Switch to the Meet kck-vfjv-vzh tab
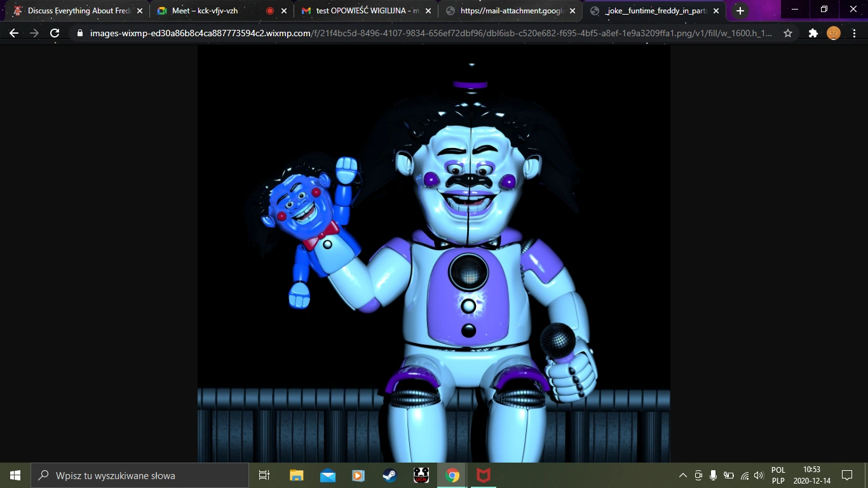This screenshot has height=488, width=868. pyautogui.click(x=203, y=10)
